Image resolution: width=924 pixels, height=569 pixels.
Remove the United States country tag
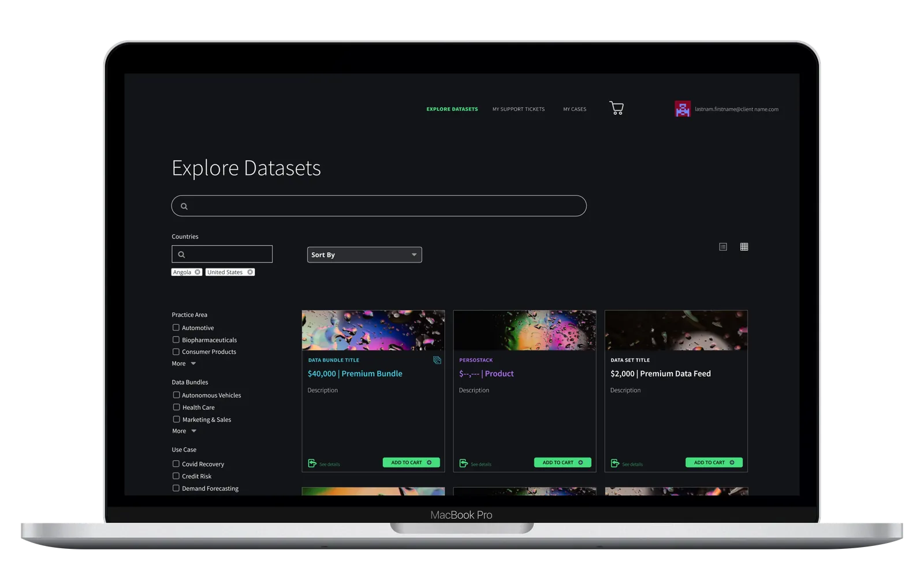[250, 272]
